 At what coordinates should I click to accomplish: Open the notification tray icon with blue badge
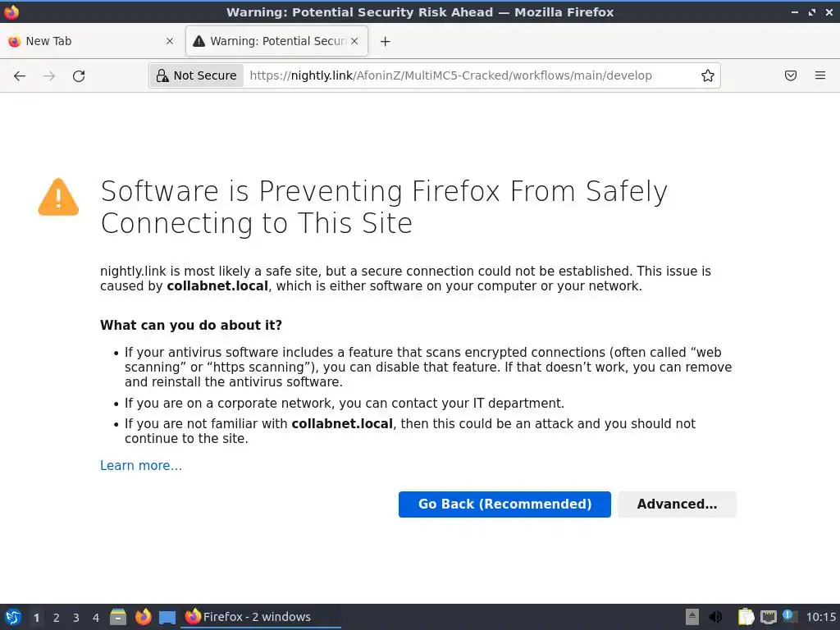pyautogui.click(x=790, y=617)
